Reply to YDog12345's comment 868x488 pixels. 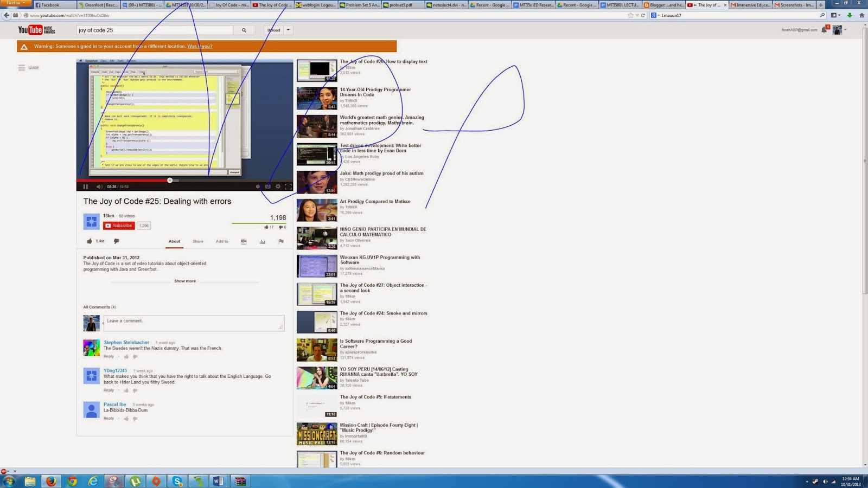[x=109, y=390]
